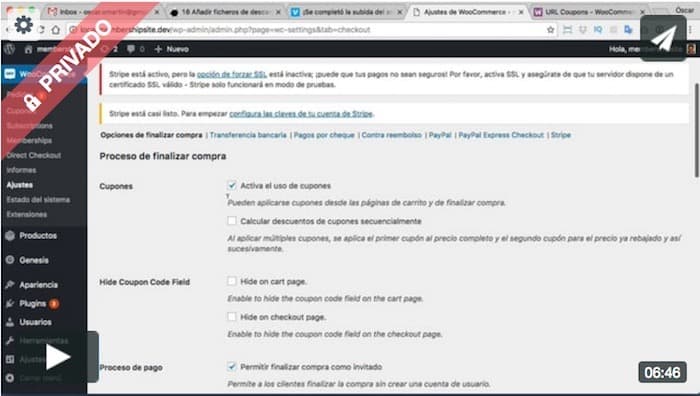Open Informes submenu item
Image resolution: width=700 pixels, height=396 pixels.
21,170
